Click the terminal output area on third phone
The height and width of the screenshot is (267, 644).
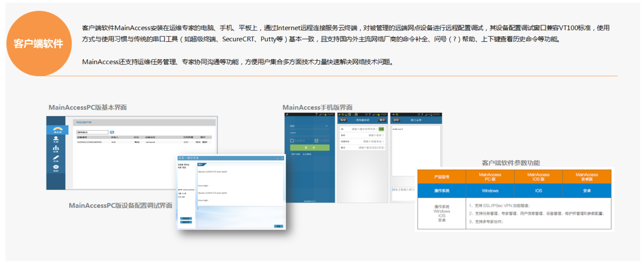[416, 151]
